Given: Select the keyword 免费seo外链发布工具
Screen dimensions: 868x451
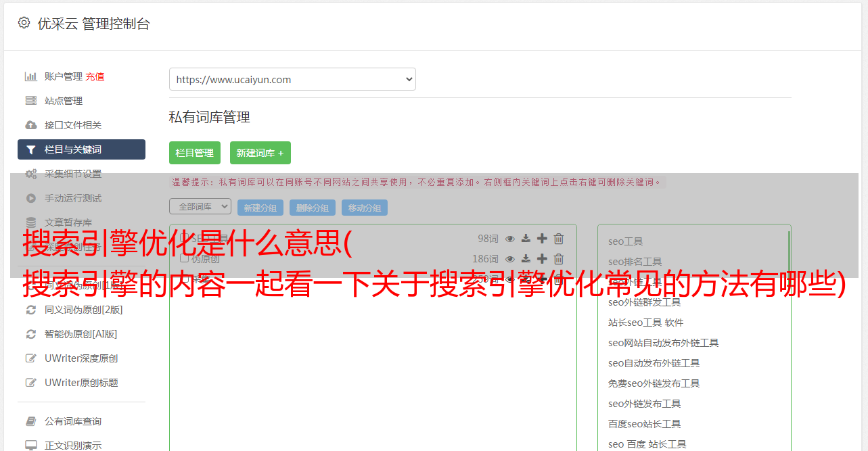Looking at the screenshot, I should [654, 383].
